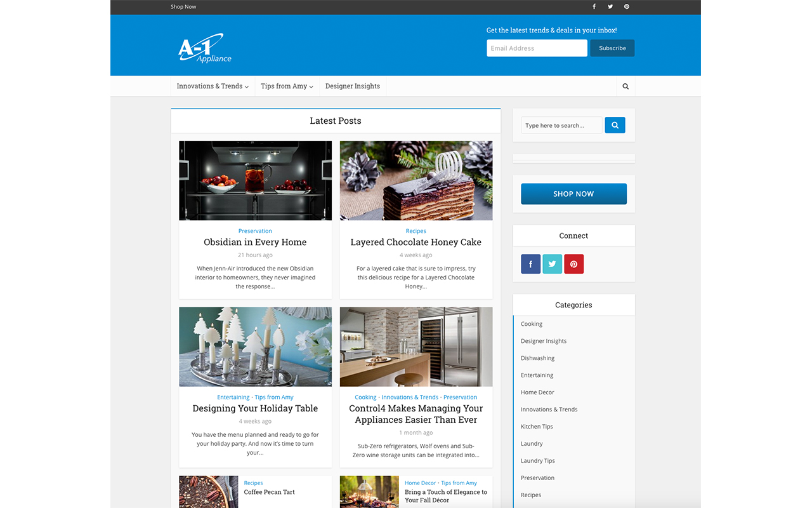Screen dimensions: 812x508
Task: Focus the sidebar 'Type here to search' field
Action: pos(561,125)
